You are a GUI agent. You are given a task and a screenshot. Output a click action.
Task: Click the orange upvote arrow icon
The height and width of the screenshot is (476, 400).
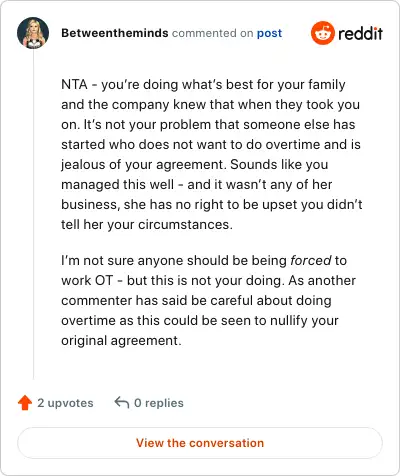(x=25, y=403)
